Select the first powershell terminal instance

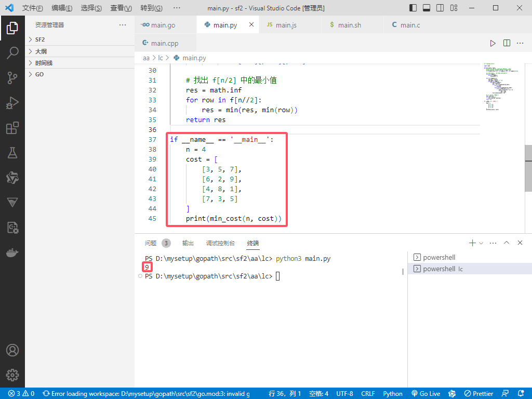[470, 257]
